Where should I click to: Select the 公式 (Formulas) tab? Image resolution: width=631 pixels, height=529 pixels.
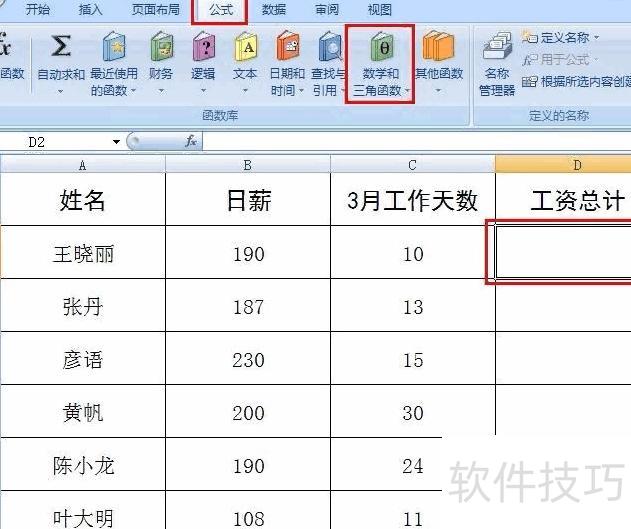(221, 10)
